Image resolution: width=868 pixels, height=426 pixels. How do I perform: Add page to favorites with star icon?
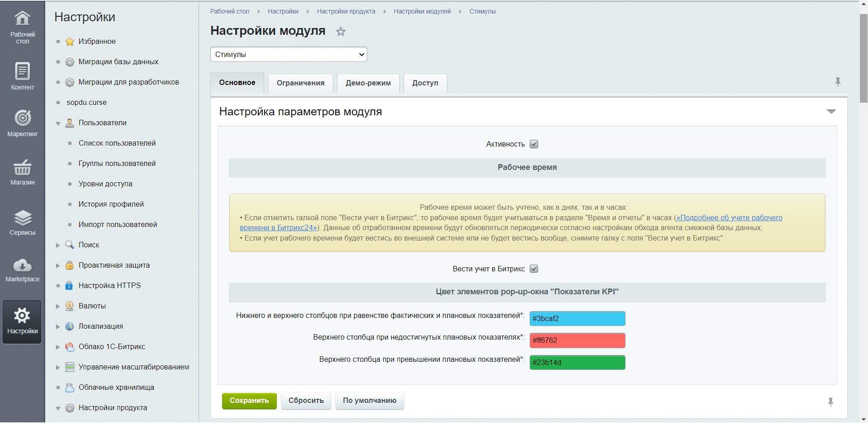341,32
